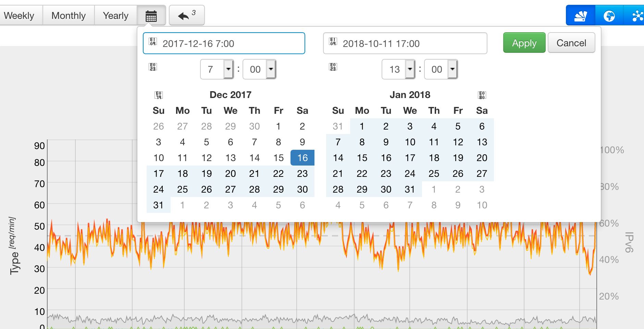
Task: Open the start hour dropdown showing 7
Action: [217, 69]
